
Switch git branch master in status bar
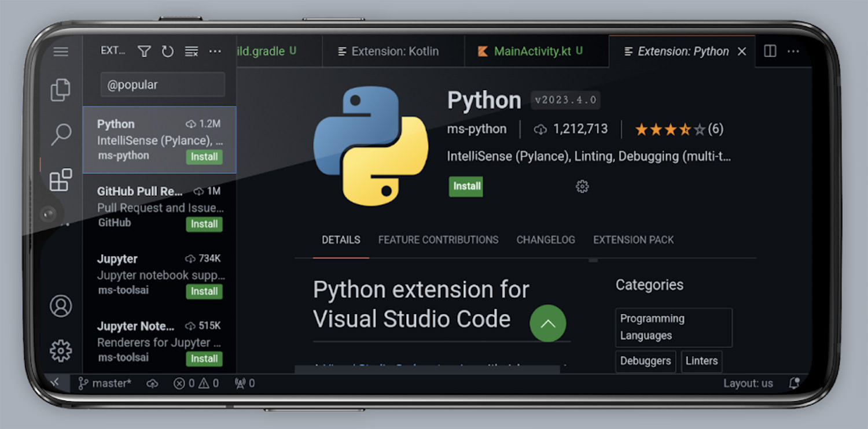point(105,383)
